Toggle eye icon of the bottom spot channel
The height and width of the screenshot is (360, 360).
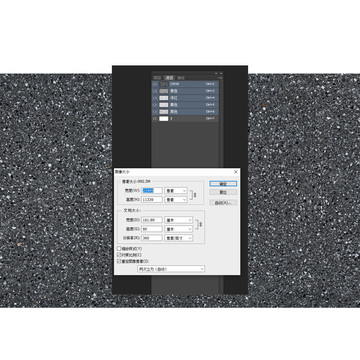click(155, 119)
